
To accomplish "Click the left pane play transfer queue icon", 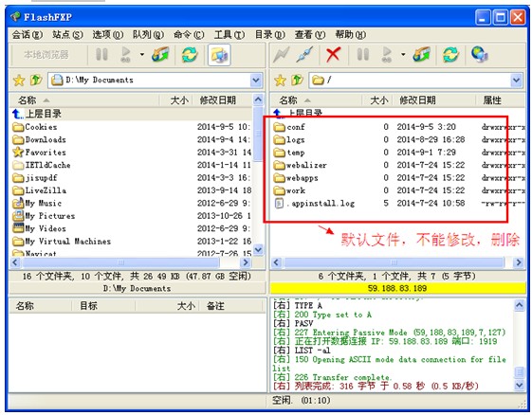I will click(x=126, y=54).
